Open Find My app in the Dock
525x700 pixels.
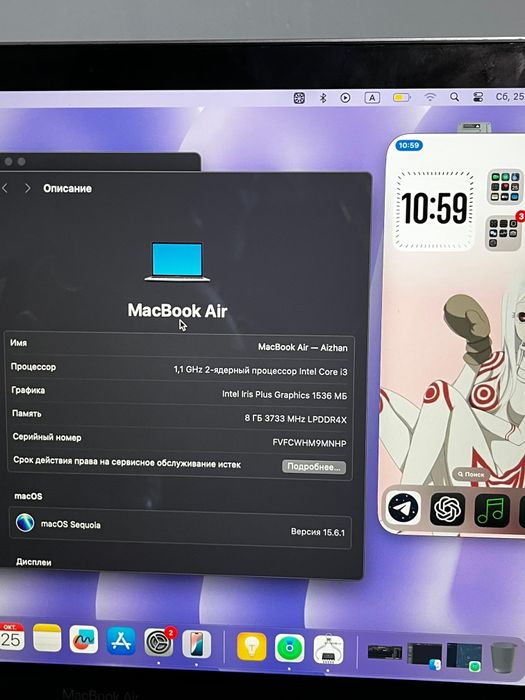click(290, 648)
